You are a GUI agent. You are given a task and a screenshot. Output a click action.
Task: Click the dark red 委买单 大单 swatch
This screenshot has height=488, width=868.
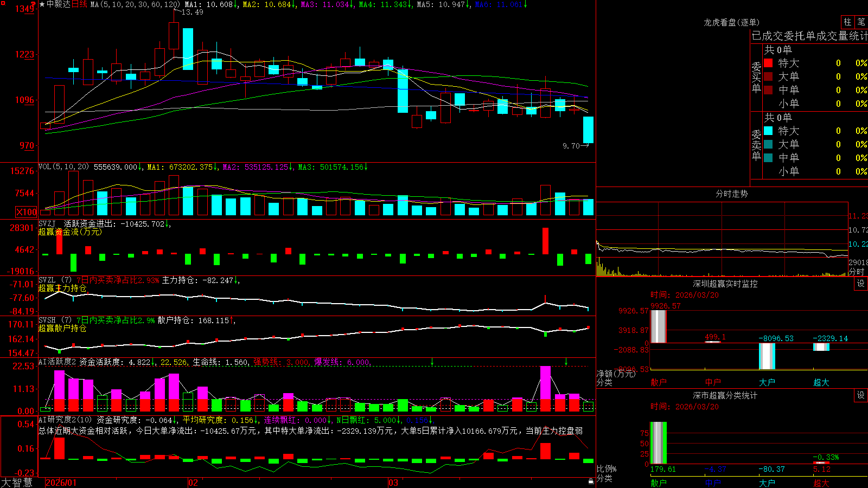pyautogui.click(x=768, y=76)
